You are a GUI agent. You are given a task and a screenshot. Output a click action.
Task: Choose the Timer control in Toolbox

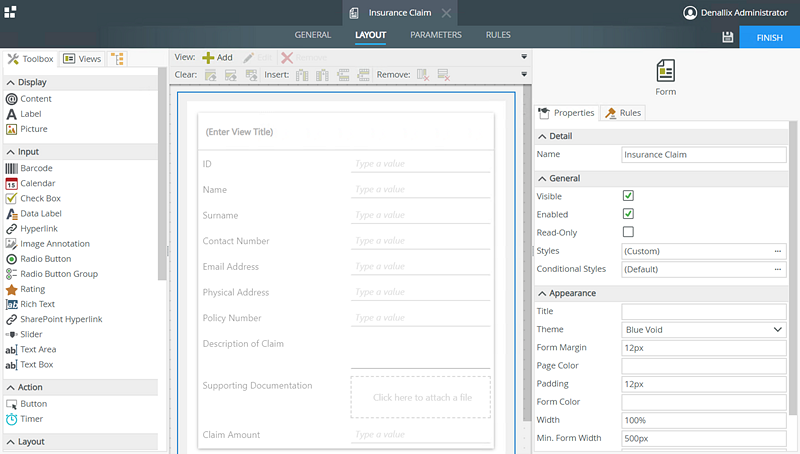pyautogui.click(x=31, y=419)
